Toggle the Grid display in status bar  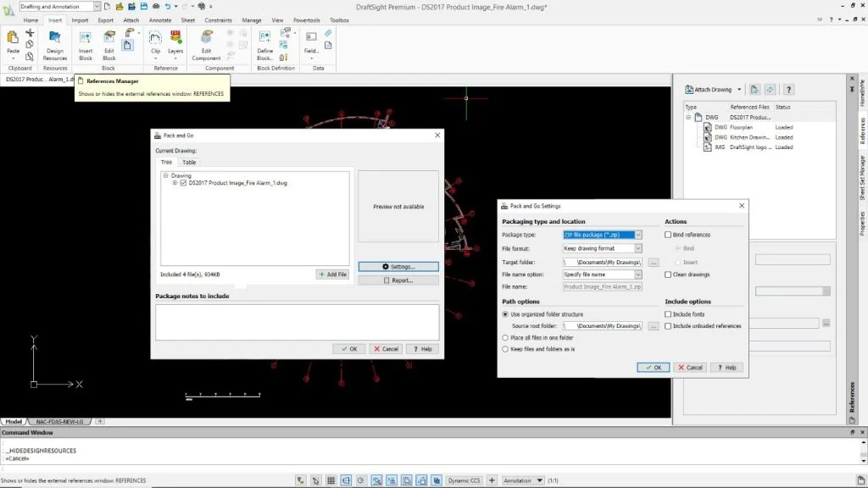(331, 480)
